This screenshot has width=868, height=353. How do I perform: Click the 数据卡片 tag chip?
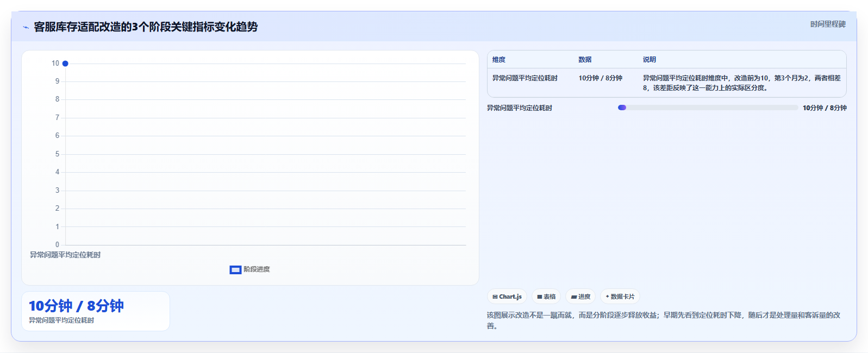point(620,297)
